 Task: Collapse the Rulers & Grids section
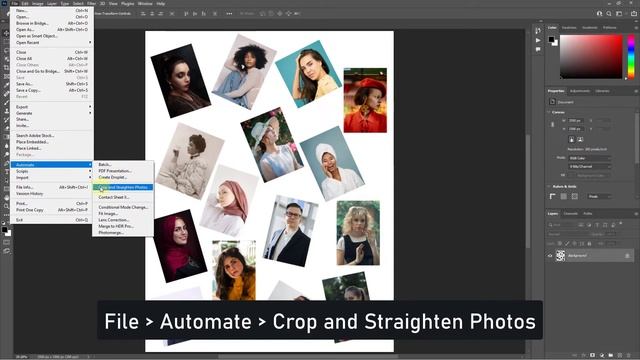[549, 187]
